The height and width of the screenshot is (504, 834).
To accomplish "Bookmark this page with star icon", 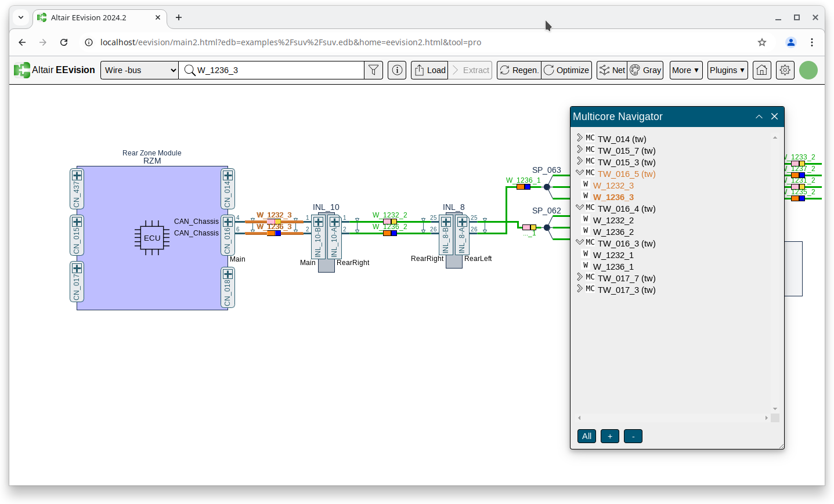I will pos(761,42).
